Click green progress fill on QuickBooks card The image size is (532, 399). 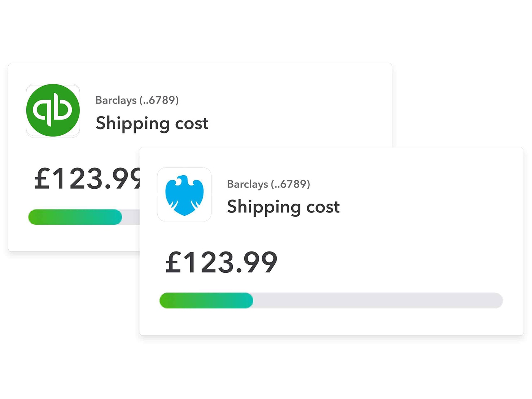tap(75, 217)
